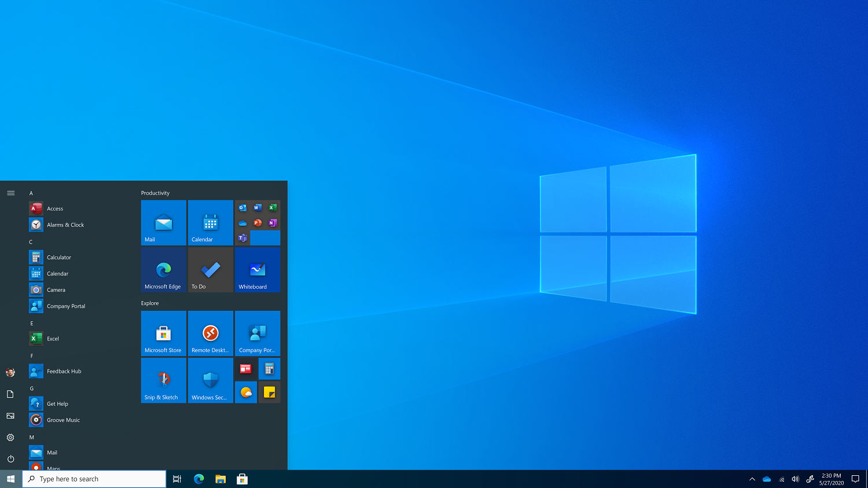Open the Weather small tile
868x488 pixels.
pos(246,392)
